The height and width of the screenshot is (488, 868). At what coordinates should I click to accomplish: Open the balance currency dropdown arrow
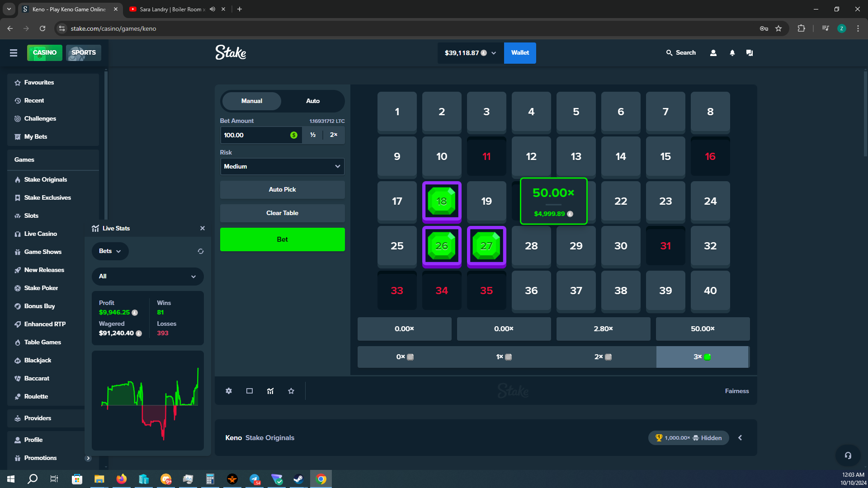point(494,53)
